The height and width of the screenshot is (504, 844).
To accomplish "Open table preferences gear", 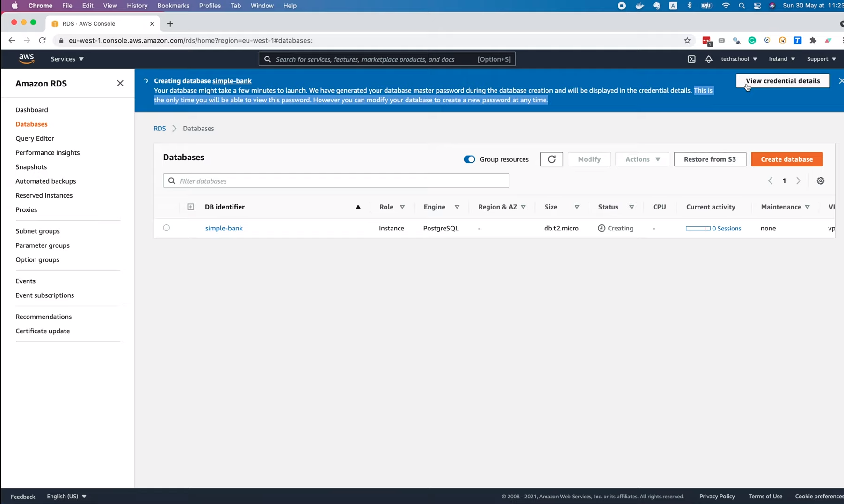I will [820, 181].
